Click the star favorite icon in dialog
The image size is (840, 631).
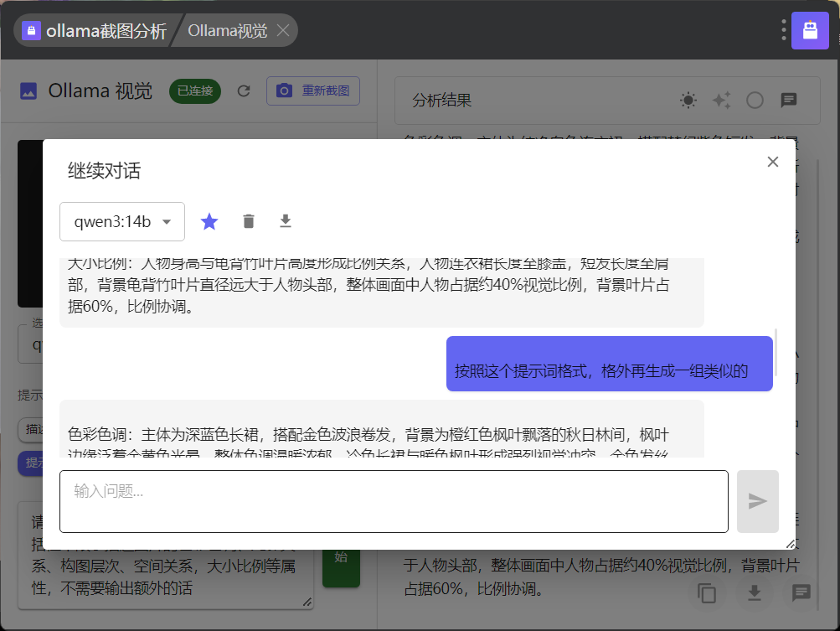click(x=209, y=221)
